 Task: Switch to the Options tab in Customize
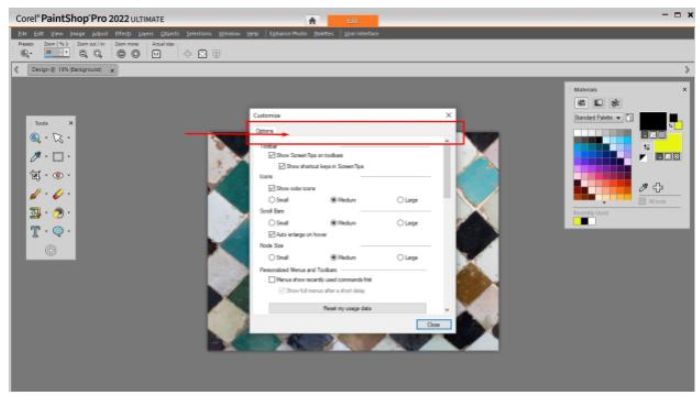264,131
